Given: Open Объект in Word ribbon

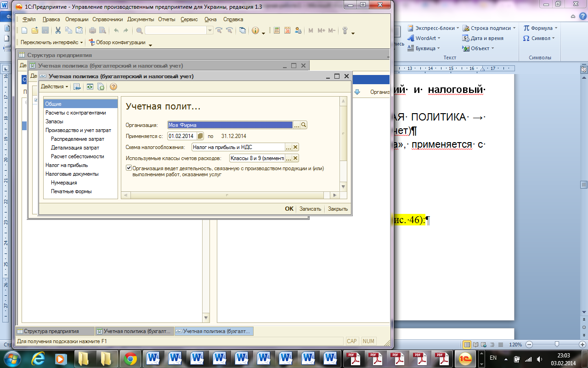Looking at the screenshot, I should pos(478,48).
